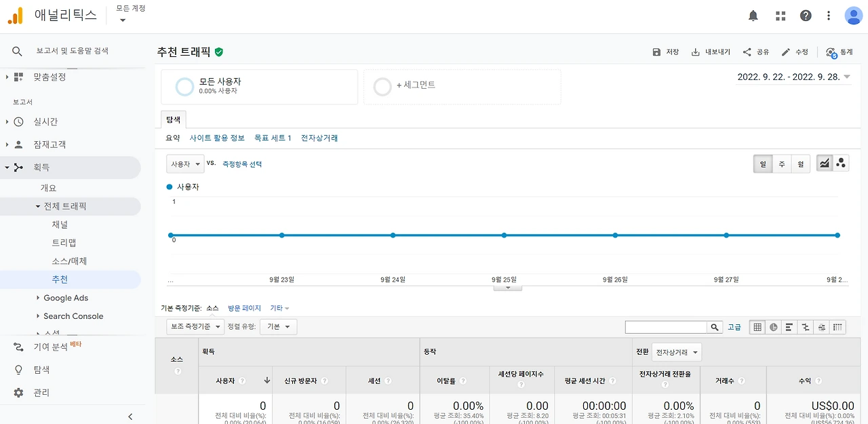868x424 pixels.
Task: Click the 내보내기 export button
Action: (711, 52)
